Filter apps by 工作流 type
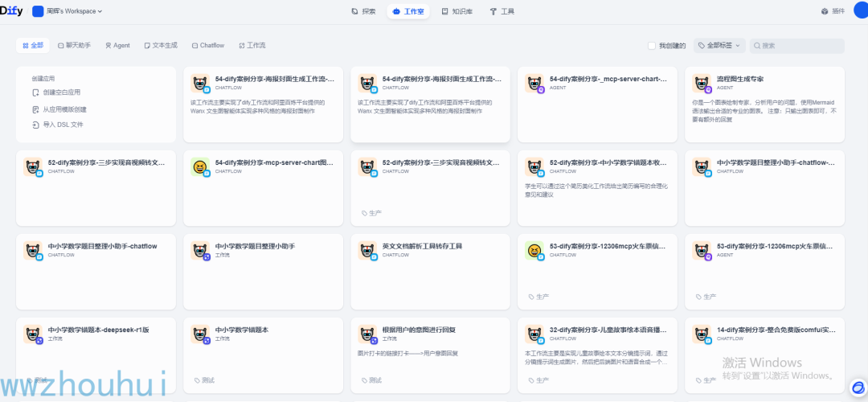Image resolution: width=868 pixels, height=402 pixels. tap(252, 45)
